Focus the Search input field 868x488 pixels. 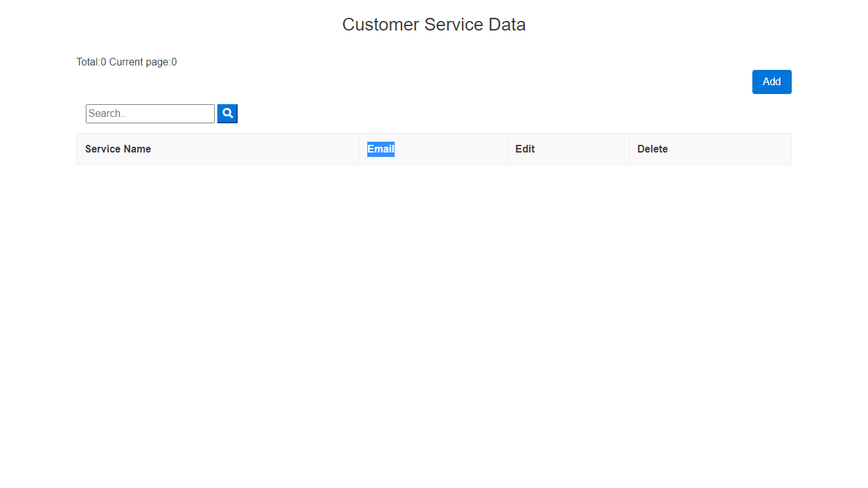[150, 114]
